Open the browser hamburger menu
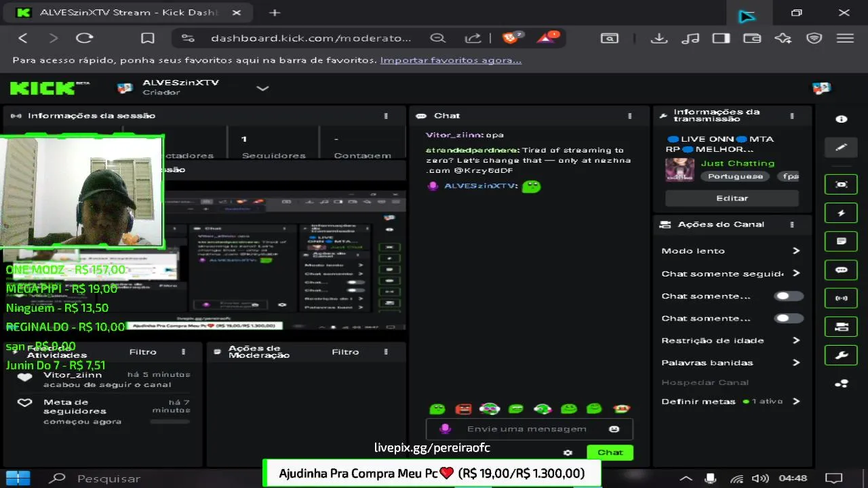 click(845, 38)
